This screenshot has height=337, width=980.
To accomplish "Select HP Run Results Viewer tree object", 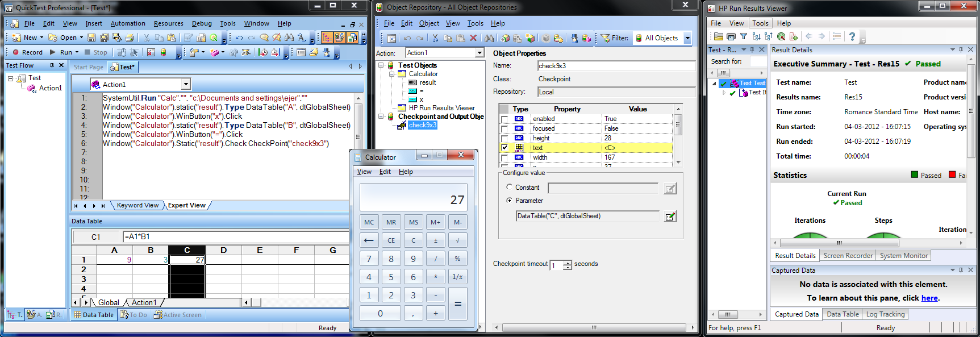I will point(441,108).
